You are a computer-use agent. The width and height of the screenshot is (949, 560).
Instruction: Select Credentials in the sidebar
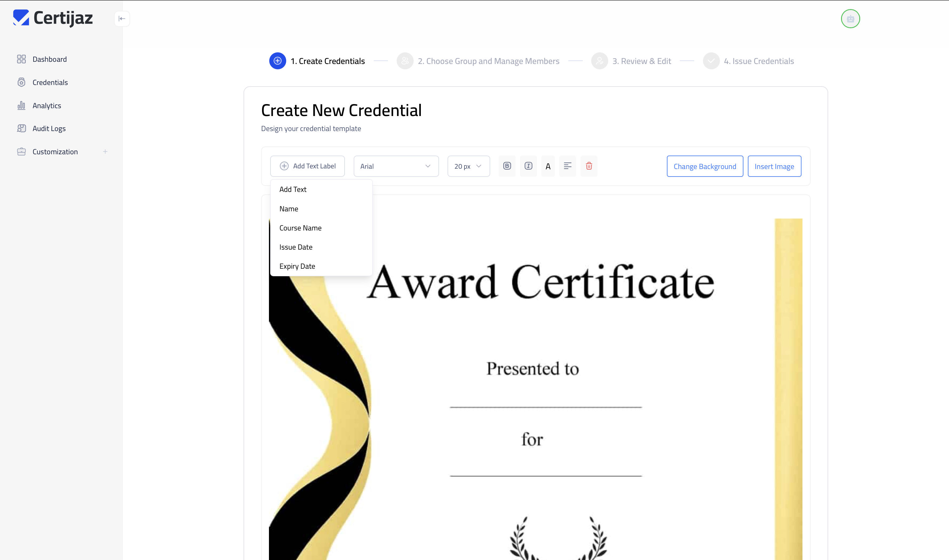tap(50, 82)
